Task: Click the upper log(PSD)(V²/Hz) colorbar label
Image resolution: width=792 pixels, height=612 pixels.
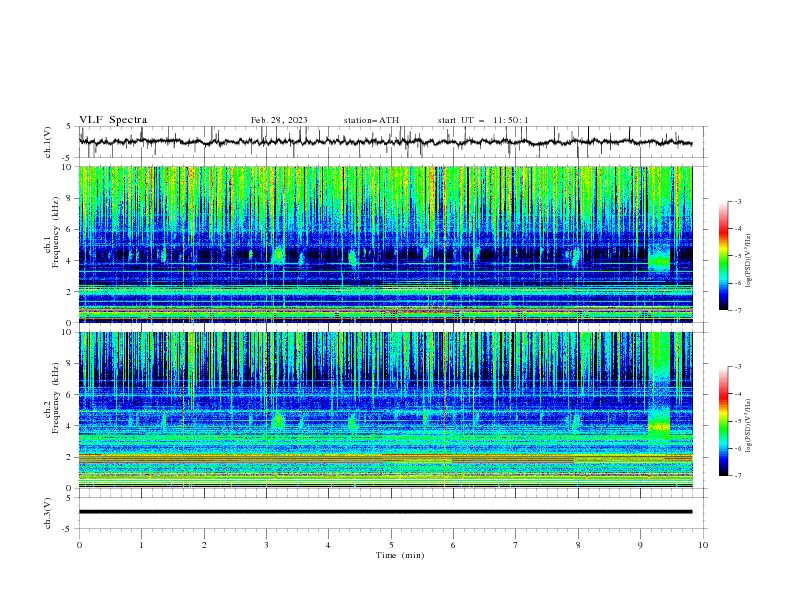Action: pyautogui.click(x=748, y=261)
